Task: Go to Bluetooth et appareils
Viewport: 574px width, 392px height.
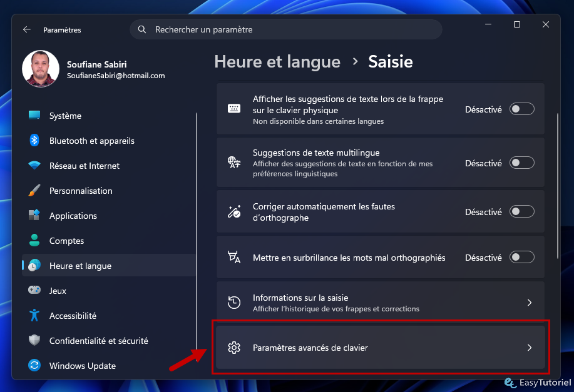Action: click(109, 141)
